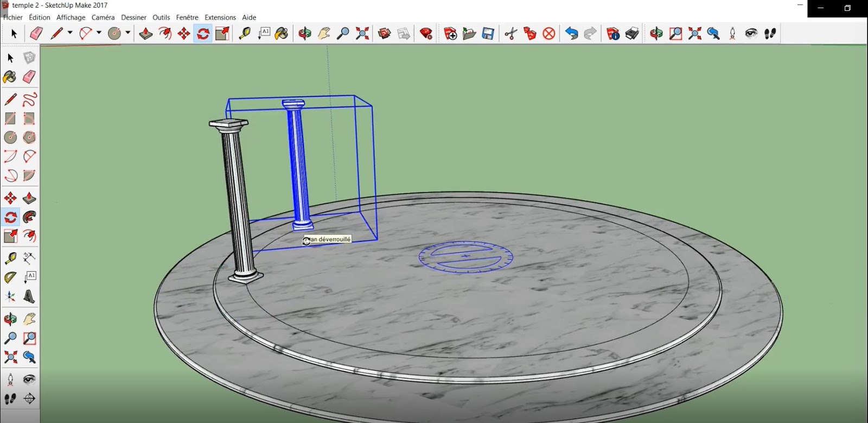Open the Édition menu
Viewport: 868px width, 423px height.
tap(40, 17)
